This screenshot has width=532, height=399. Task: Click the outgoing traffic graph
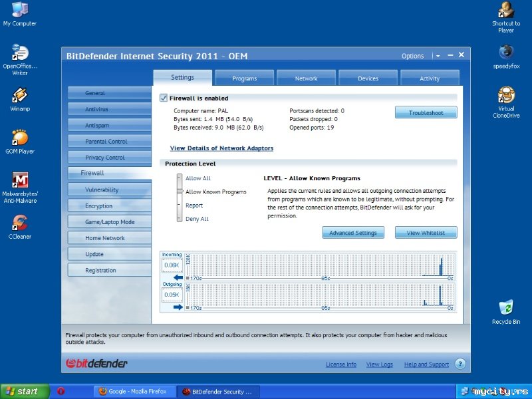[319, 296]
